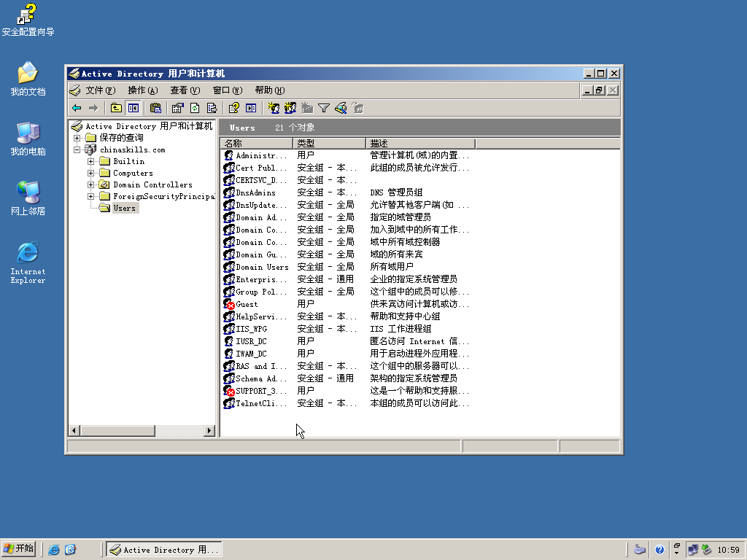The image size is (747, 560).
Task: Create a new group with toolbar icon
Action: click(x=290, y=108)
